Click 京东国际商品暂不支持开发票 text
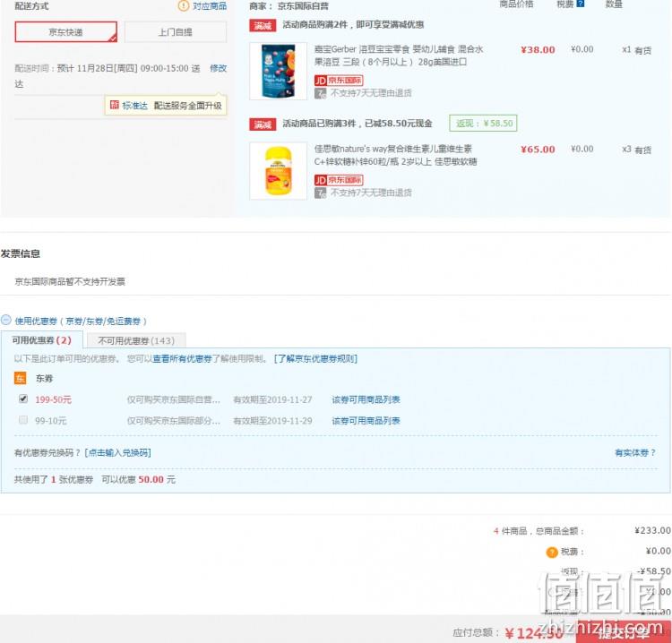This screenshot has height=643, width=672. (70, 281)
